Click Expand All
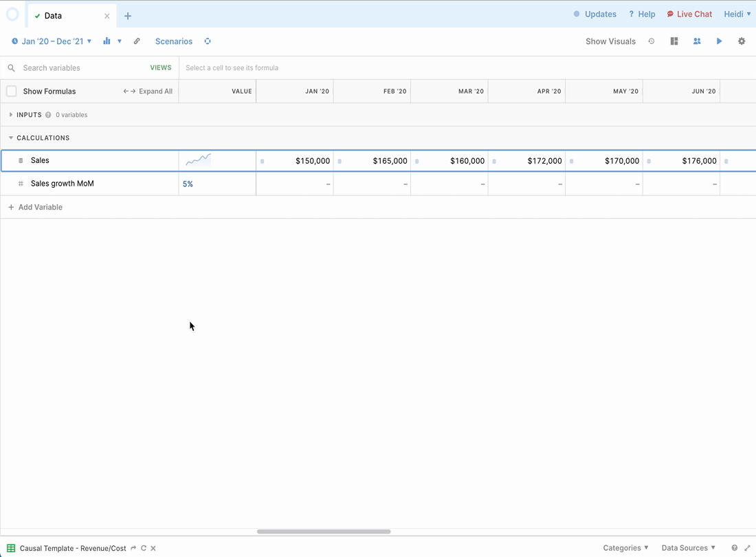Viewport: 756px width, 557px height. click(x=148, y=91)
